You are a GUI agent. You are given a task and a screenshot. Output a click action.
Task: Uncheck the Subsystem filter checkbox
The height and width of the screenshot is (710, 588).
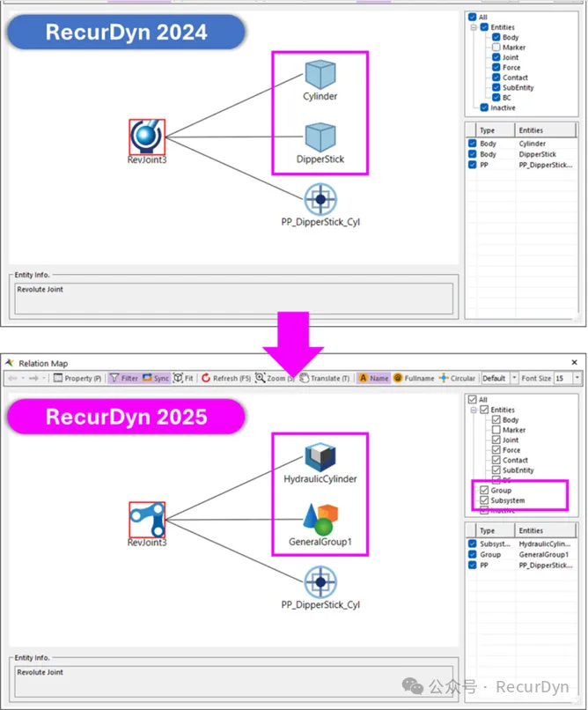[484, 500]
